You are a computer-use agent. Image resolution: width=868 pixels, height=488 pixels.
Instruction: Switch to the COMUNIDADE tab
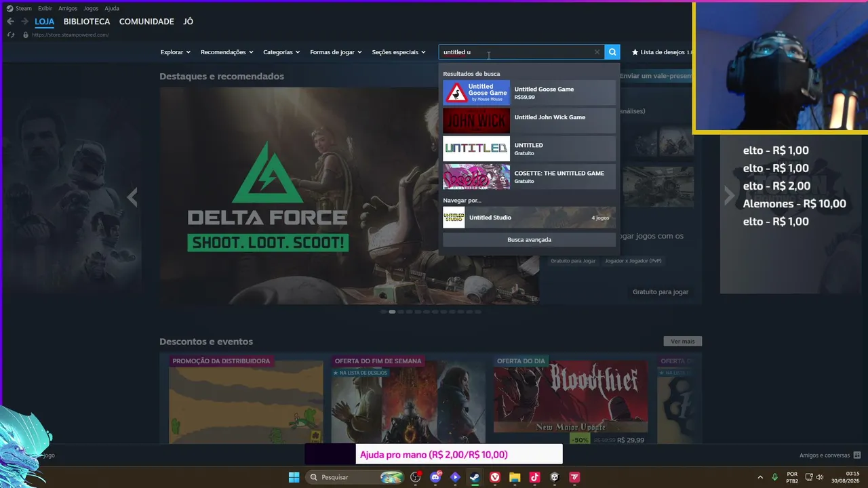point(146,22)
